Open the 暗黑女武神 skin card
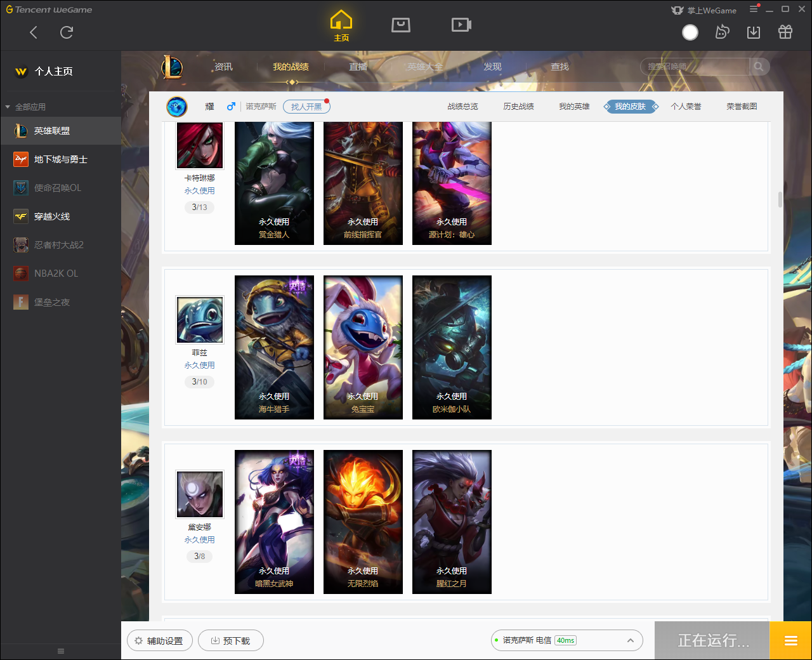The height and width of the screenshot is (660, 812). (274, 522)
